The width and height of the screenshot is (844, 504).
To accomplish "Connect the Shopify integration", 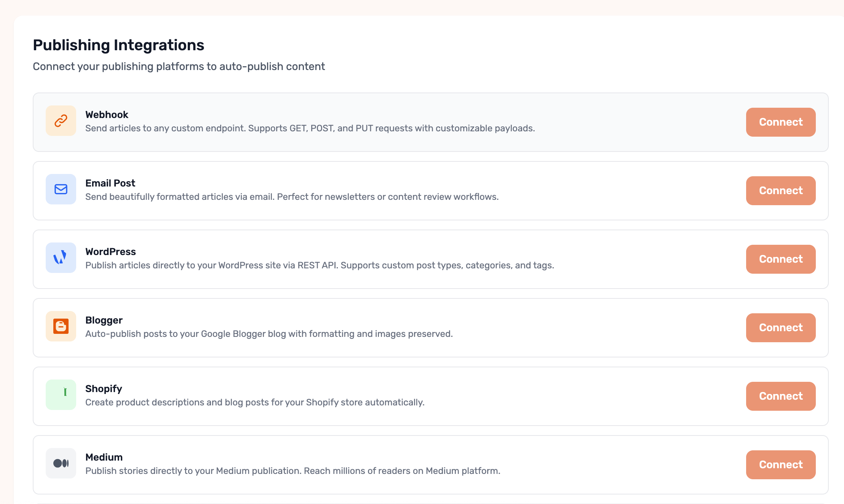I will point(781,396).
